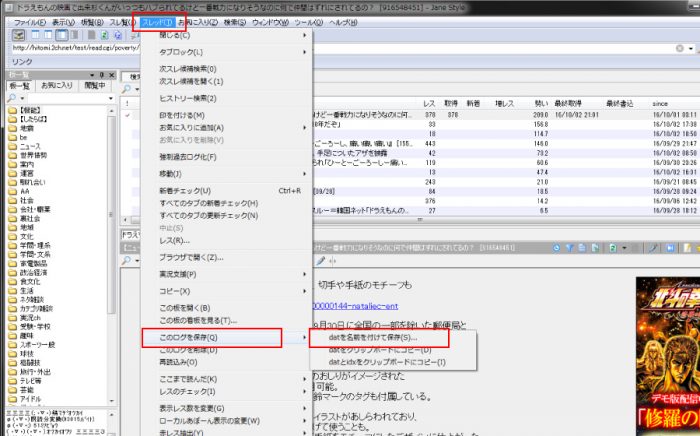
Task: Click the board tree scrollbar down arrow
Action: [112, 401]
